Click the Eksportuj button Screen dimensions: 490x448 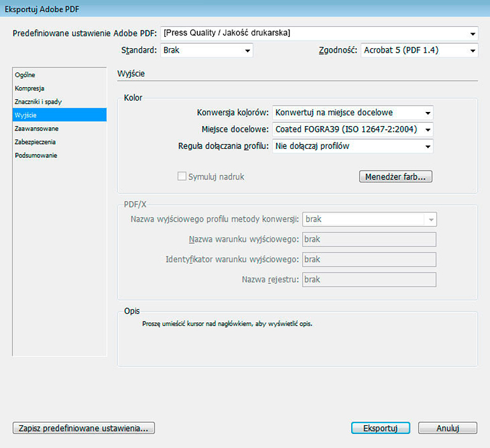pyautogui.click(x=381, y=428)
